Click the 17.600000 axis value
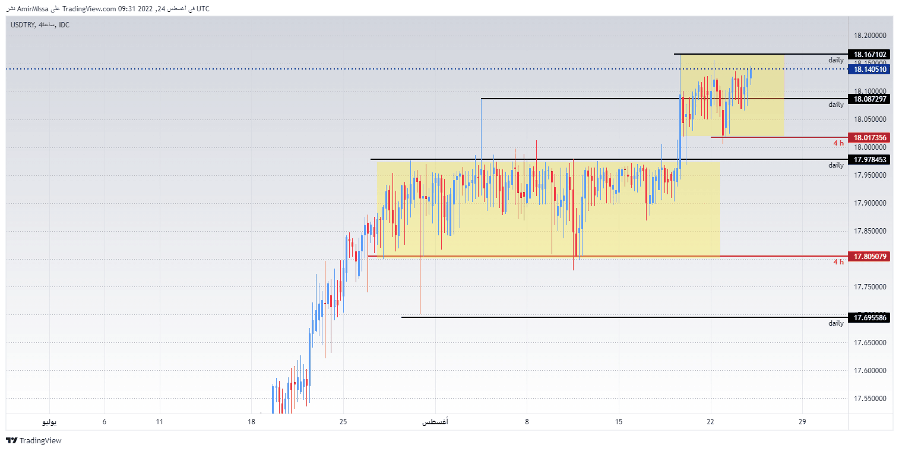Image resolution: width=899 pixels, height=451 pixels. [x=870, y=371]
